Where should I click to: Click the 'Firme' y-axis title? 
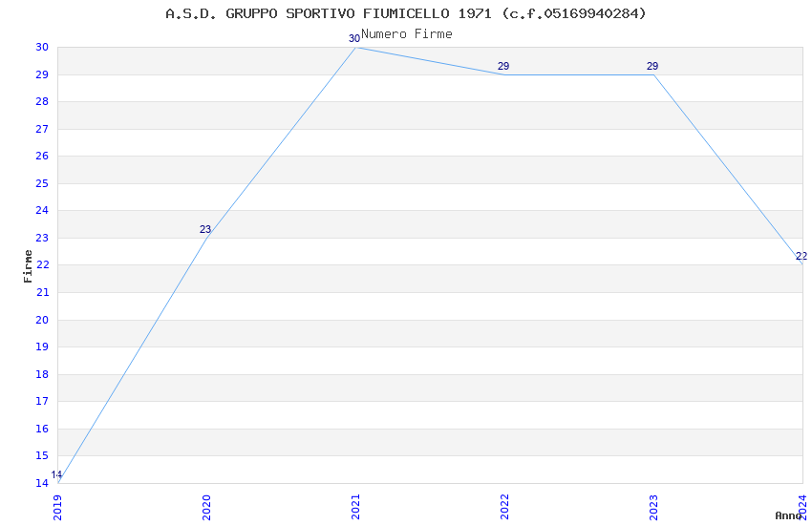coord(28,266)
